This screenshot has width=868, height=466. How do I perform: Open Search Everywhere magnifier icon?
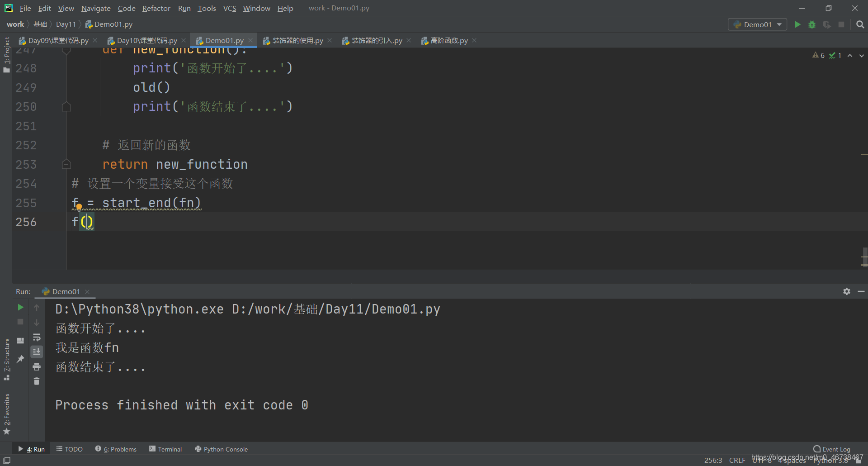[860, 24]
